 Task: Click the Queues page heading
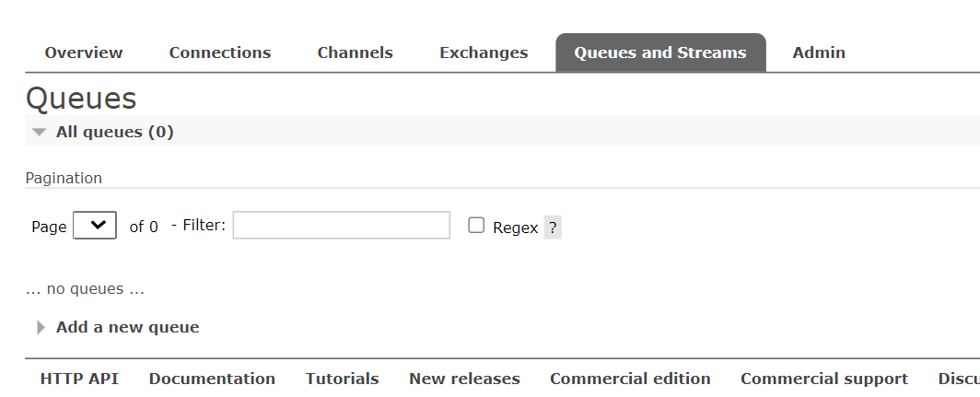(81, 99)
